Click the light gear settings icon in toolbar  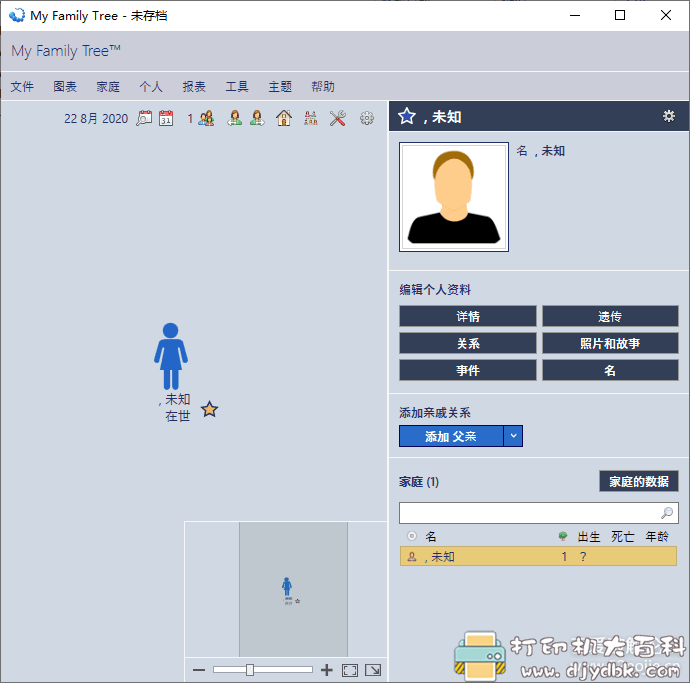367,118
